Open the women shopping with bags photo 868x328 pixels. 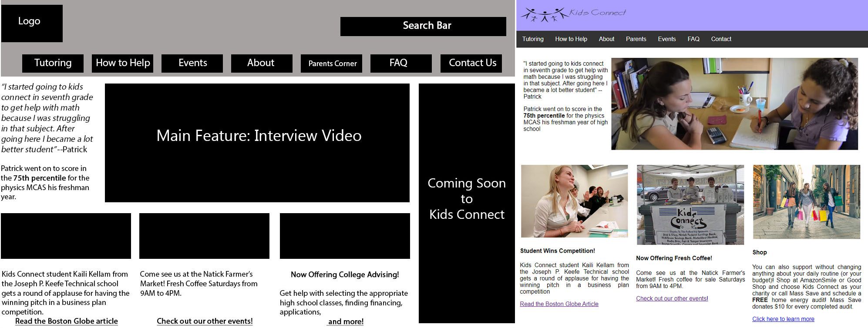click(806, 201)
